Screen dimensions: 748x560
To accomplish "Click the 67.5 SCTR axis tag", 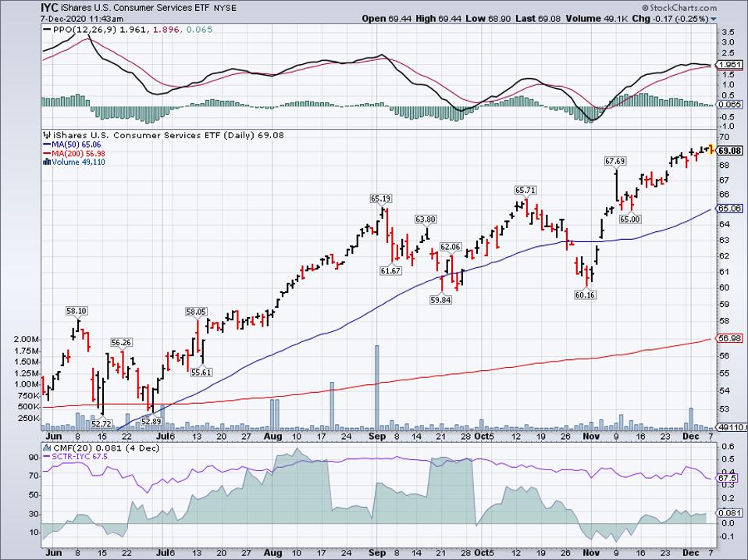I will click(727, 478).
